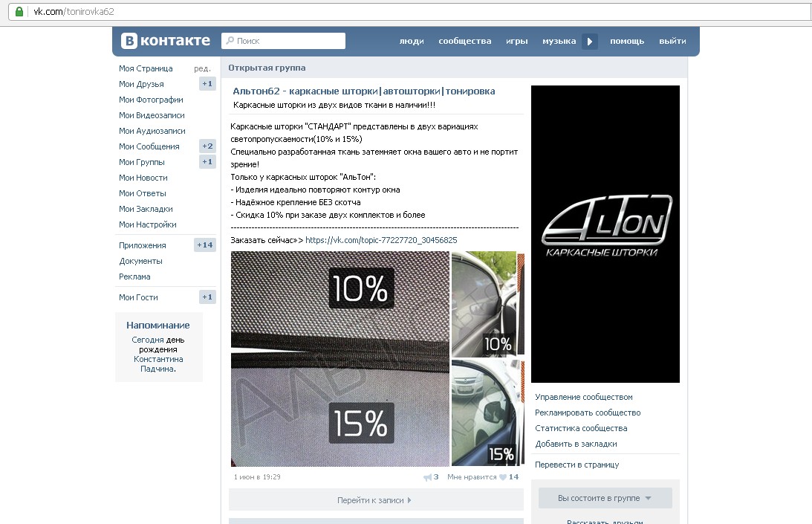The image size is (812, 524).
Task: Click the browser address bar
Action: click(x=409, y=11)
